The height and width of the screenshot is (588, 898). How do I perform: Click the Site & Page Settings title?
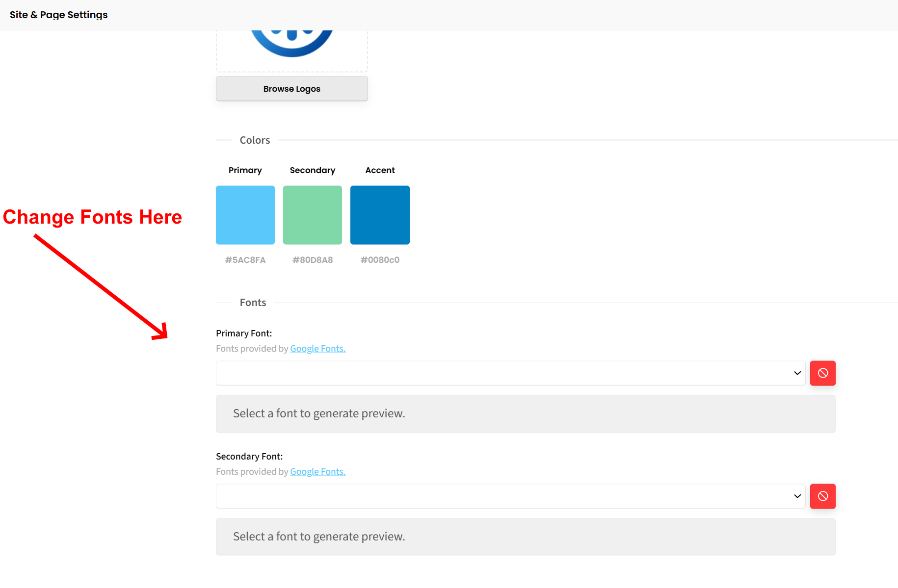coord(59,15)
